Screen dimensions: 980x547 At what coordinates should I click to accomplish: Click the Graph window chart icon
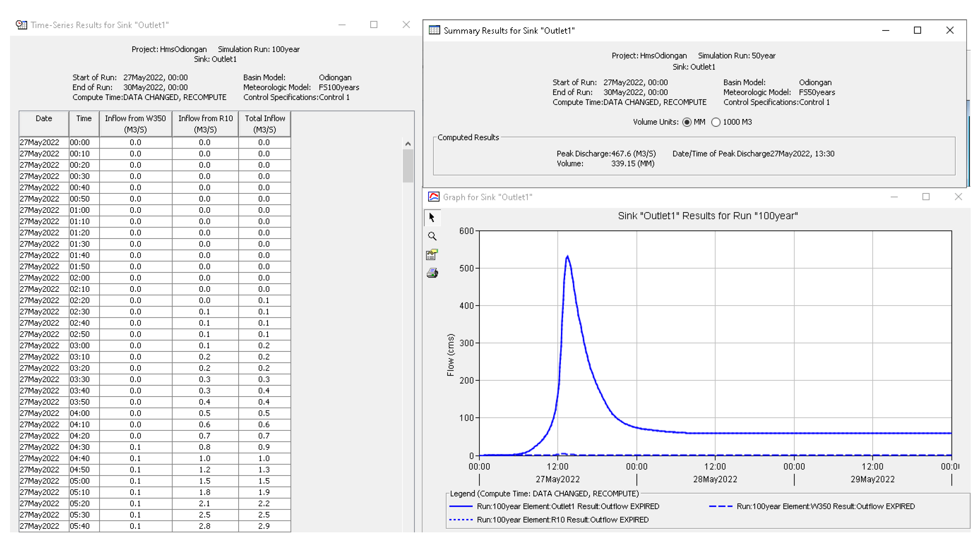pyautogui.click(x=434, y=197)
